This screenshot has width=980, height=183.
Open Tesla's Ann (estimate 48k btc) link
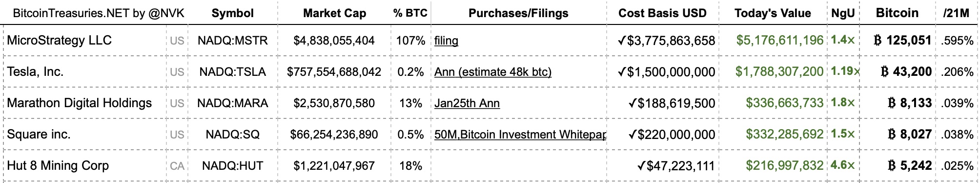(x=493, y=72)
